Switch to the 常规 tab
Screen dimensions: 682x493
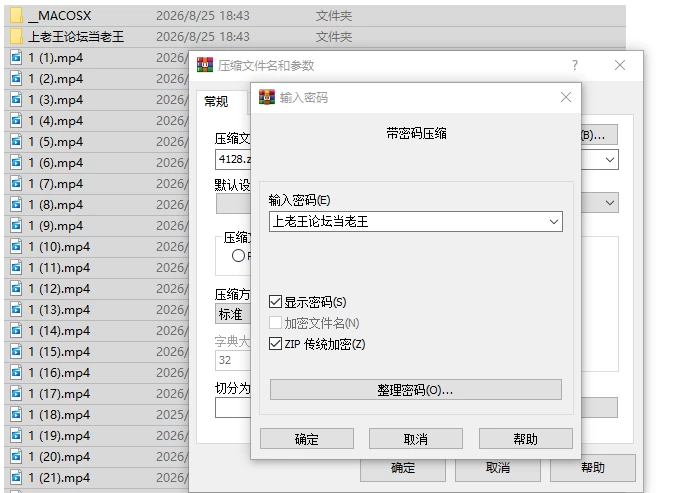[216, 101]
